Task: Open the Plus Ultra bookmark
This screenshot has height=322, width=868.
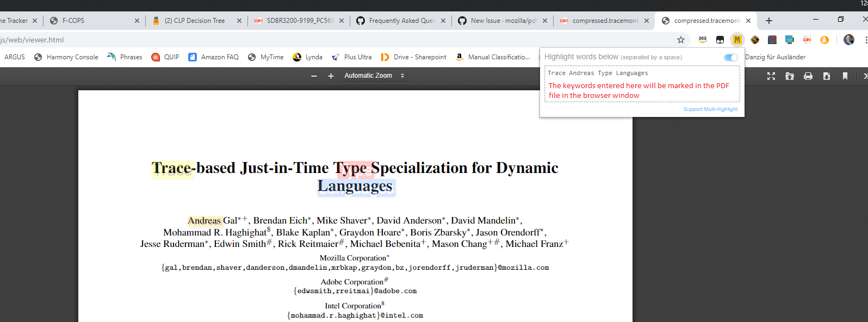Action: (x=351, y=57)
